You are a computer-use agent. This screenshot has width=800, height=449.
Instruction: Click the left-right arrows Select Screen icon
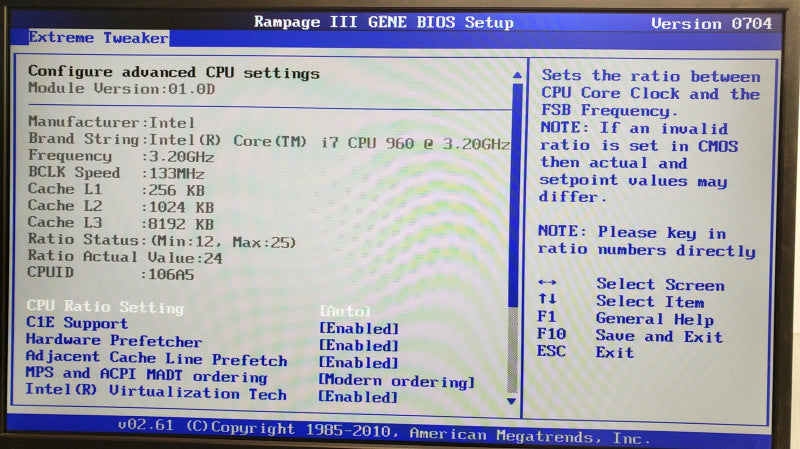547,282
